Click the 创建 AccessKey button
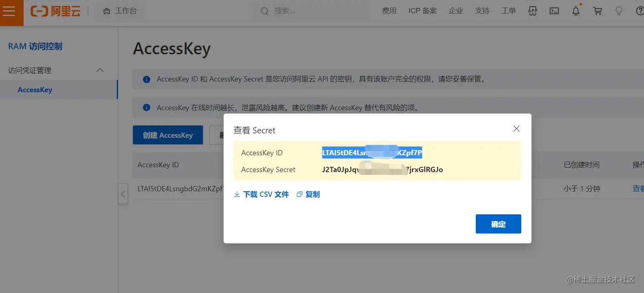The image size is (644, 293). coord(168,135)
